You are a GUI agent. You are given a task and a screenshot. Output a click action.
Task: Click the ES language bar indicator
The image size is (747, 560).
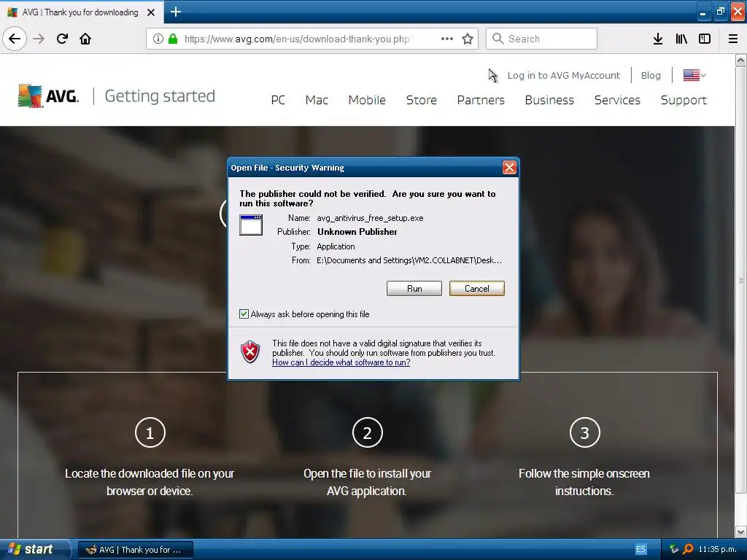(x=640, y=549)
